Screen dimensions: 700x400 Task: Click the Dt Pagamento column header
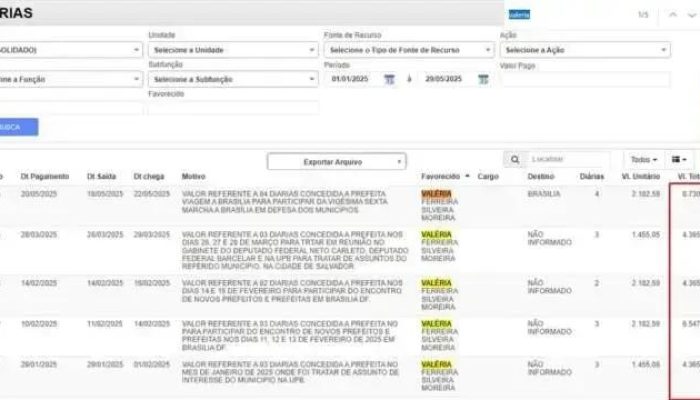pos(42,176)
